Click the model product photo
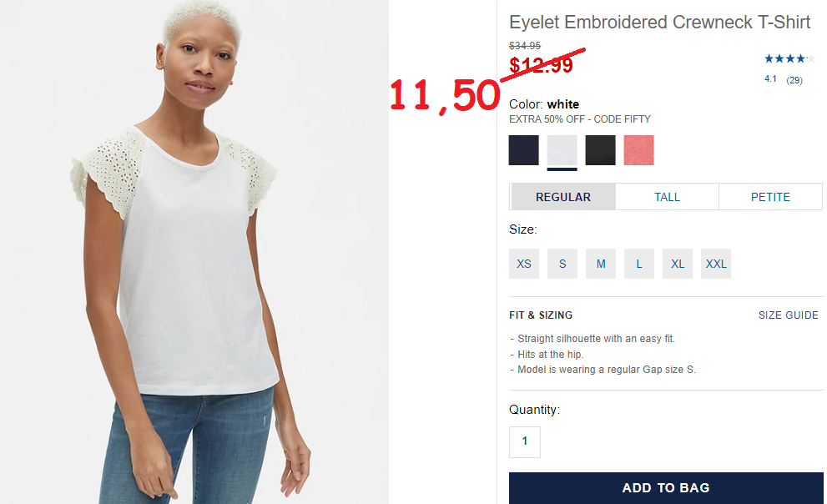The image size is (827, 504). [x=194, y=252]
